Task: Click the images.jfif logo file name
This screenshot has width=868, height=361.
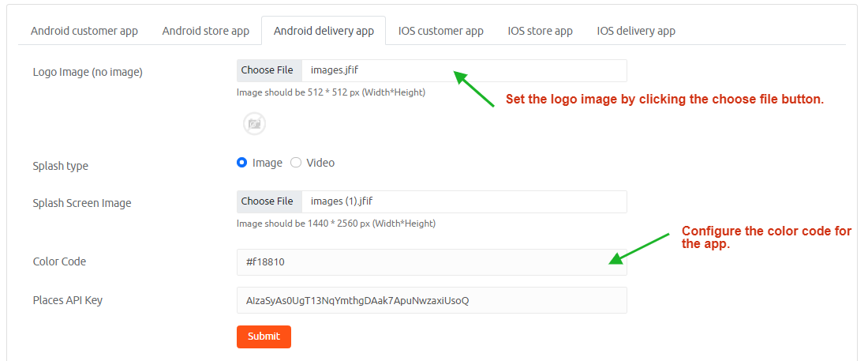Action: coord(335,70)
